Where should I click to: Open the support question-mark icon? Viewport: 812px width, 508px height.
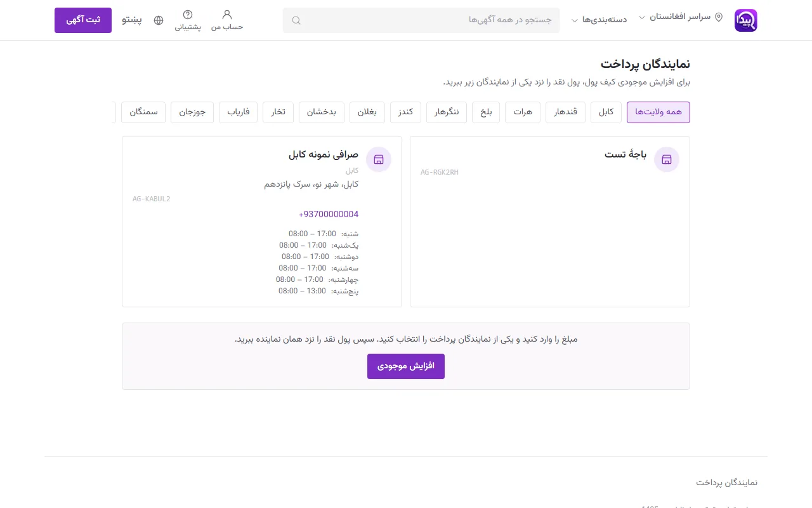pos(188,14)
